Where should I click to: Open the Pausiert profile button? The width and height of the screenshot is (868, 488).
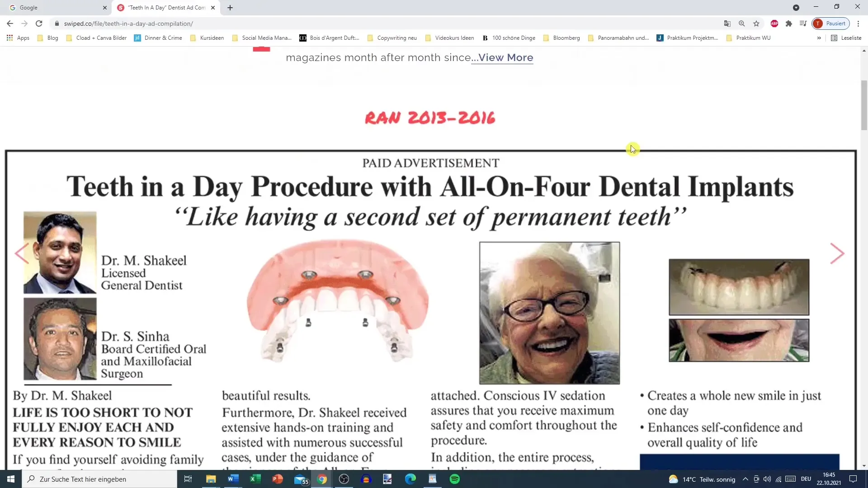831,23
